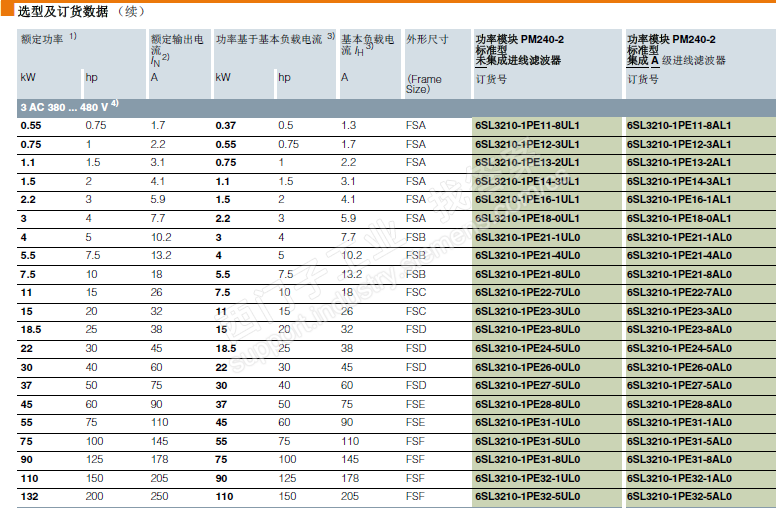This screenshot has width=779, height=508.
Task: Click rated output current 250 A
Action: point(159,497)
